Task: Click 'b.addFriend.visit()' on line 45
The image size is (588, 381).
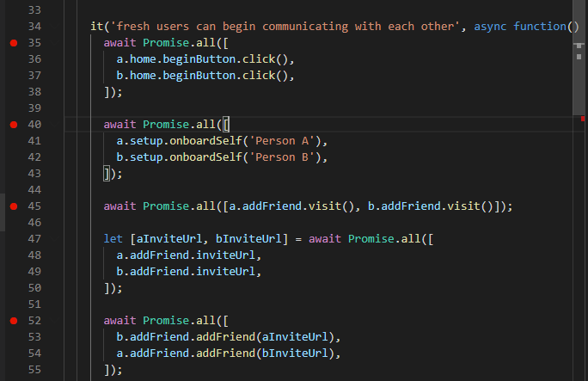Action: pos(430,206)
